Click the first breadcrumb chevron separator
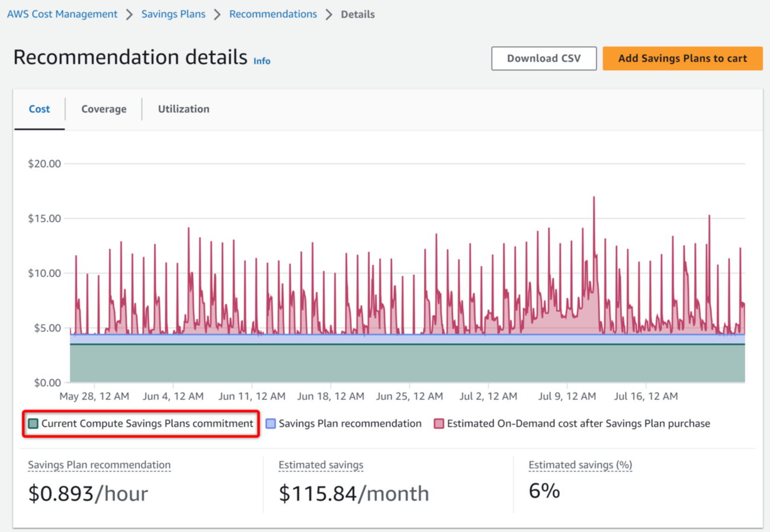Viewport: 770px width, 532px height. pos(129,14)
